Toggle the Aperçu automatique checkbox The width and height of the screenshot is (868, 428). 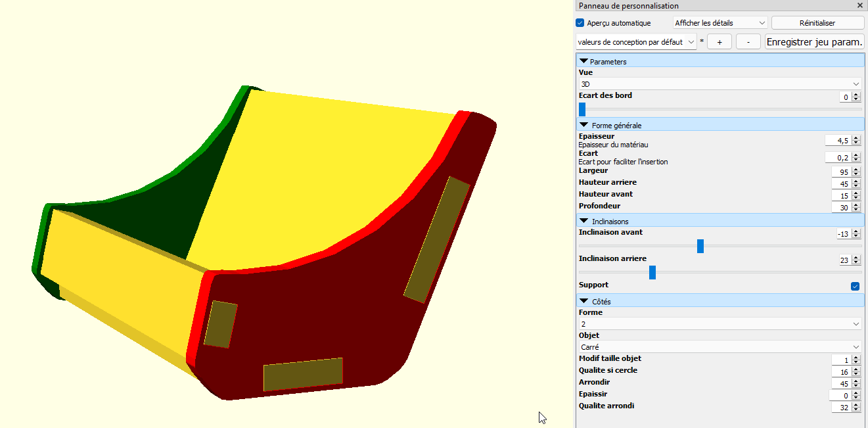[x=580, y=23]
